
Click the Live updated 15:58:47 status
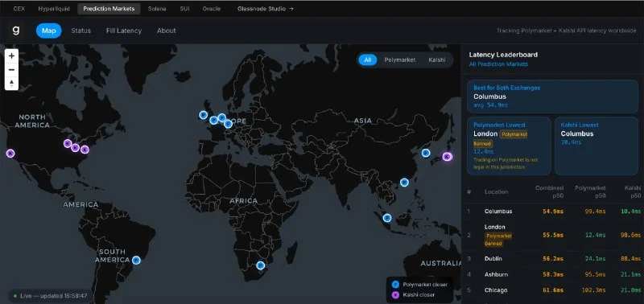pos(50,295)
